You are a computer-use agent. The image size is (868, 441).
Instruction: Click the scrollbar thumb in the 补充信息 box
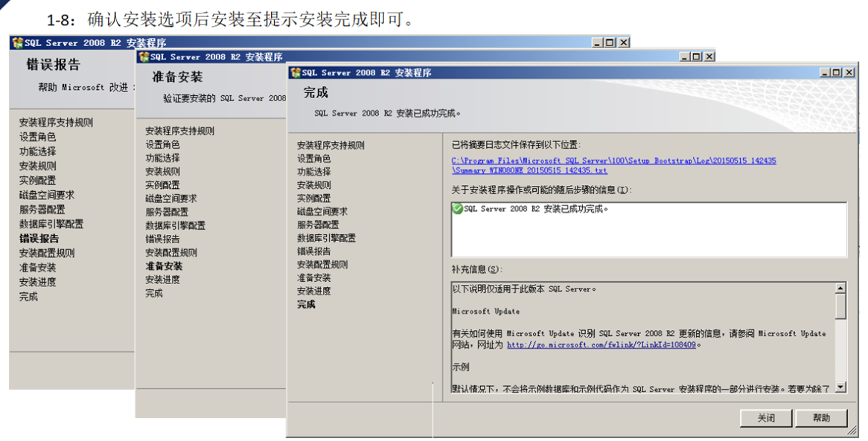tap(840, 306)
